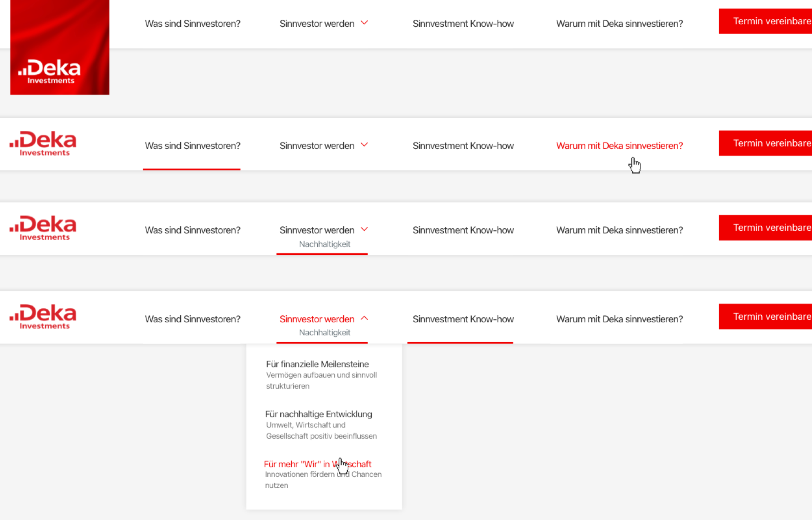812x520 pixels.
Task: Click the Deka logo in the bottom navbar
Action: click(43, 317)
